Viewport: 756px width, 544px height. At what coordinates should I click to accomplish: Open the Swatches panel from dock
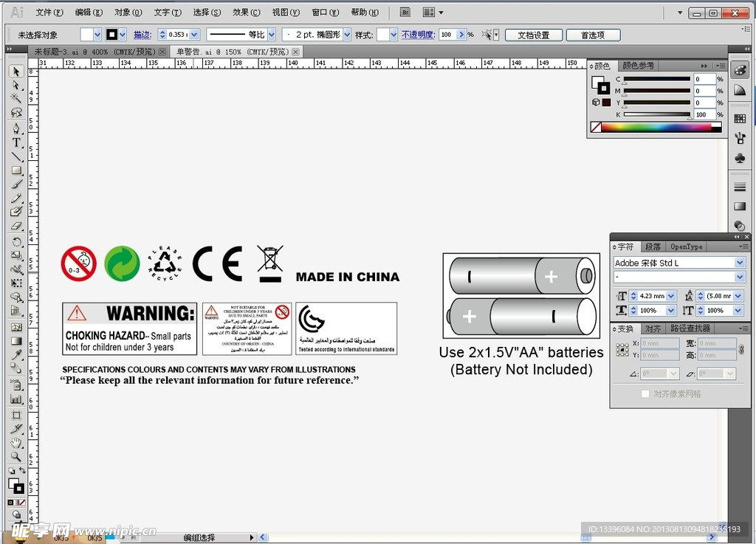740,118
